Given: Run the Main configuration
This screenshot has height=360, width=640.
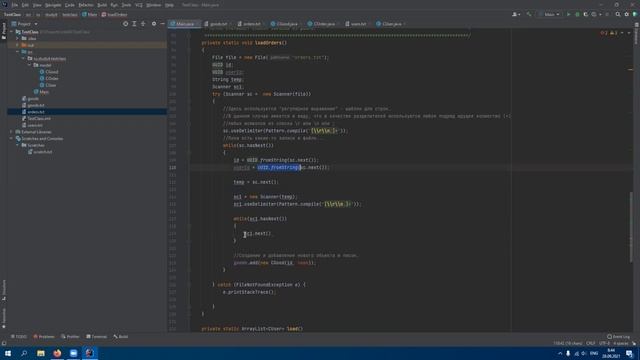Looking at the screenshot, I should pos(569,14).
